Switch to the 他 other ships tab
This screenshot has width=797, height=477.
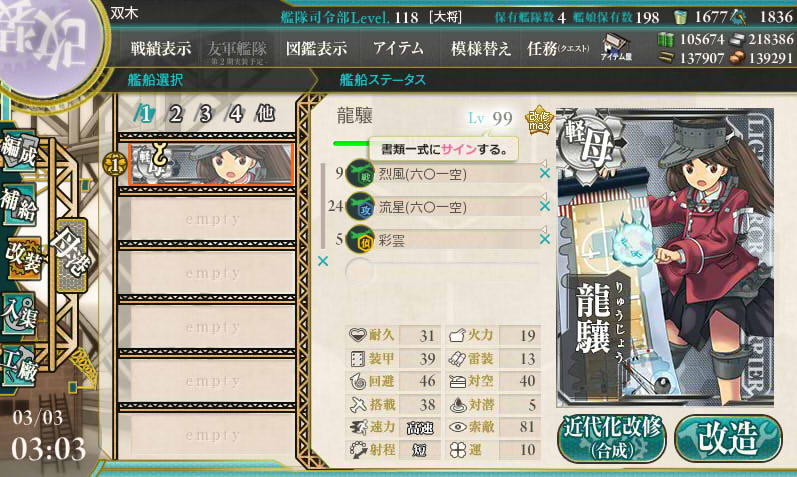[x=265, y=114]
